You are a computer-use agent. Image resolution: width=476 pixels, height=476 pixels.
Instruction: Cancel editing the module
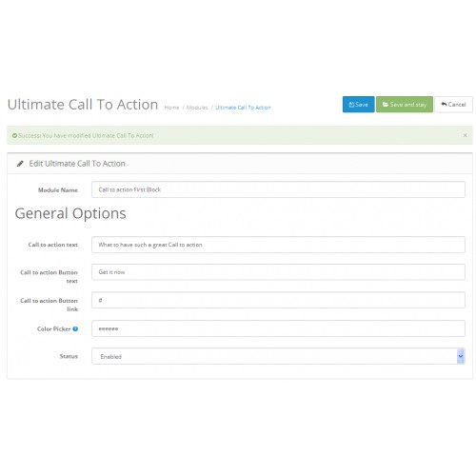pyautogui.click(x=453, y=105)
